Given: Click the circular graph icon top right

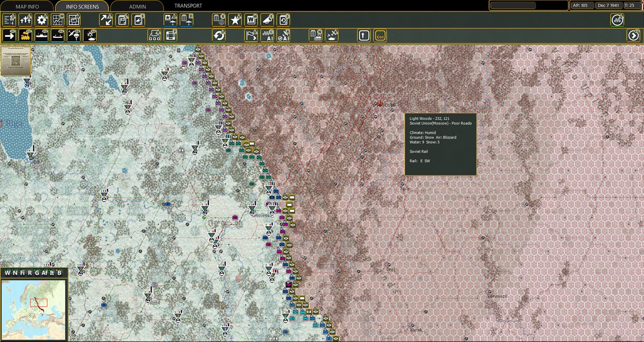Looking at the screenshot, I should (x=617, y=20).
